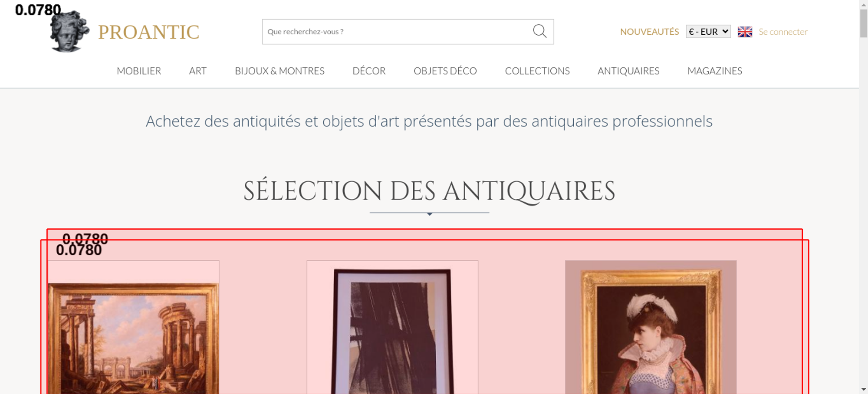Open the Décor menu

click(369, 71)
